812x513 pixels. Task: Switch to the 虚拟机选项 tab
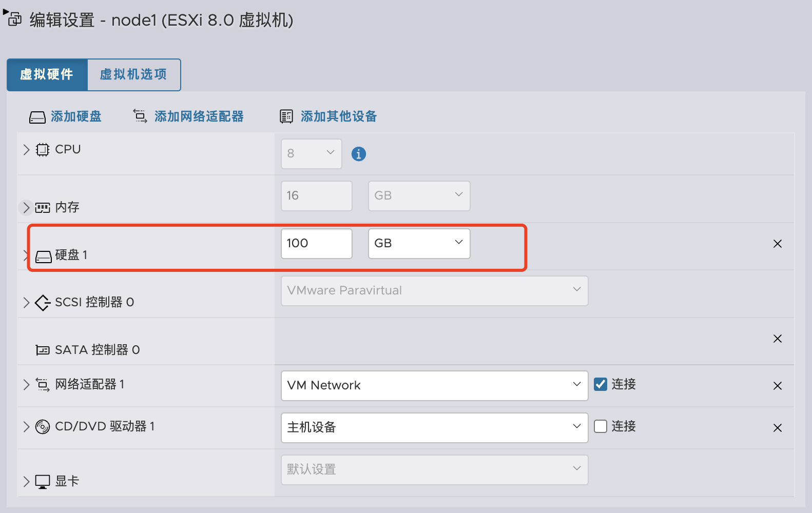133,75
